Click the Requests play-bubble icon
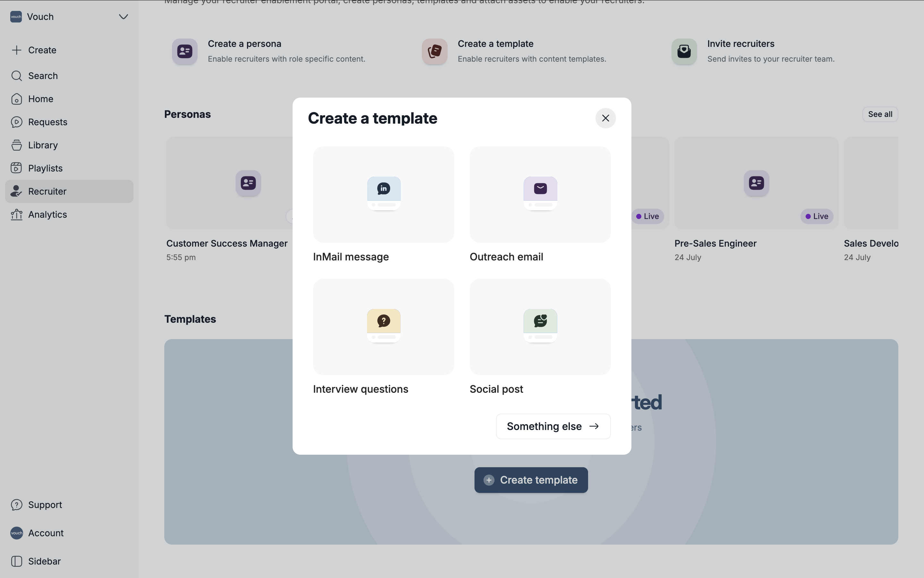 16,122
